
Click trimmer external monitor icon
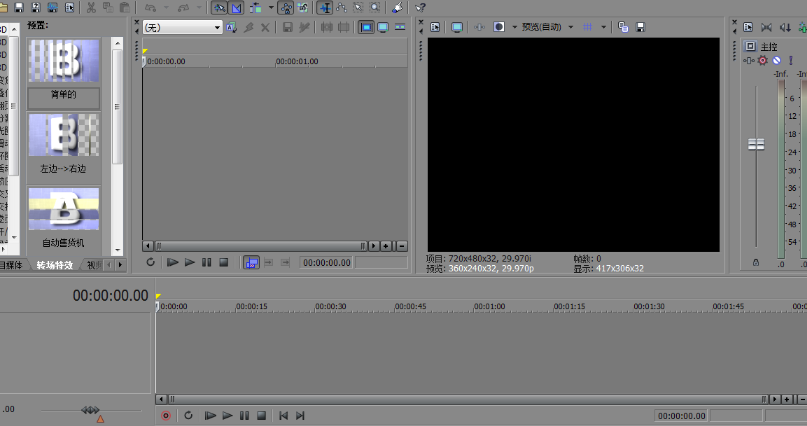383,27
